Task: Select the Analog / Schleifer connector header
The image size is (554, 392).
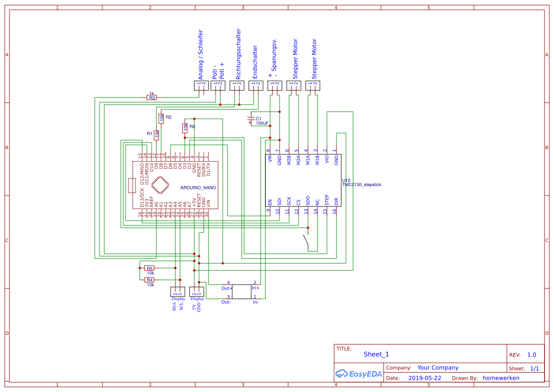Action: click(x=201, y=85)
